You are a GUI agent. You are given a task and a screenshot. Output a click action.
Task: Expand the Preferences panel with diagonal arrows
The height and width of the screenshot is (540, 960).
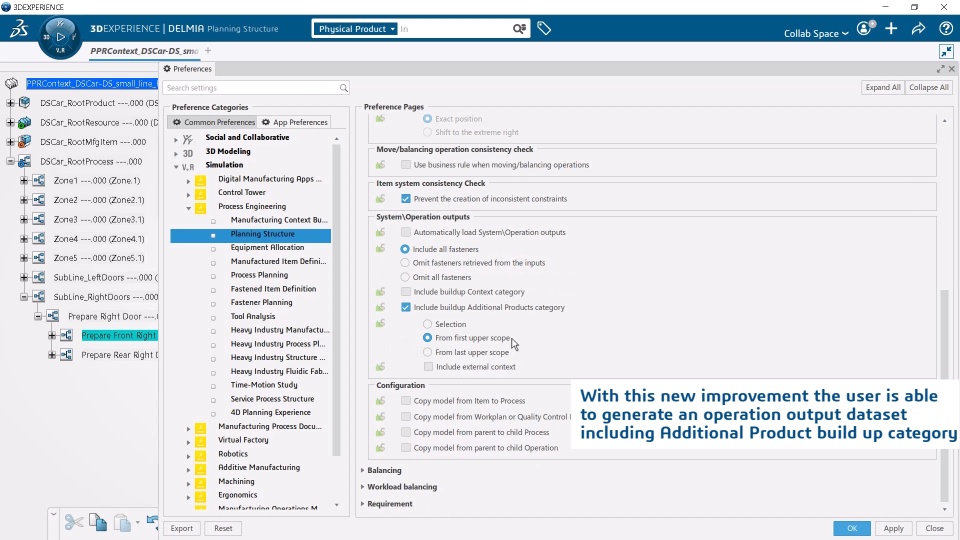tap(940, 69)
